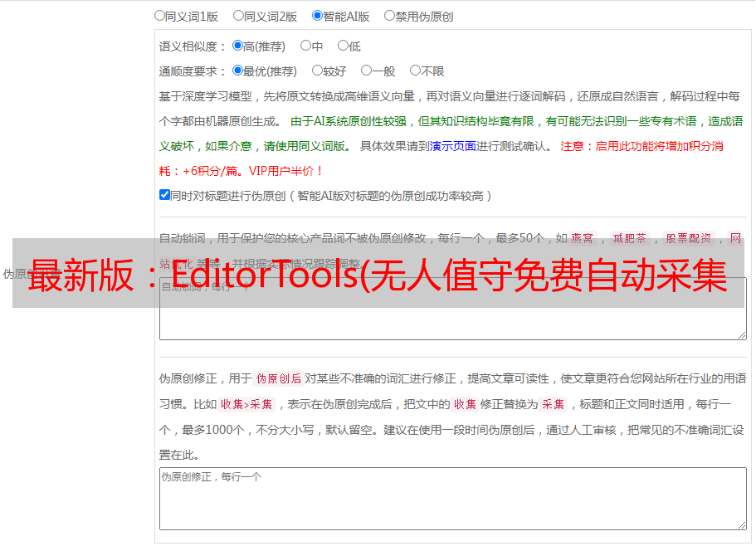Set 通顺度要求 to 不限

click(x=415, y=71)
